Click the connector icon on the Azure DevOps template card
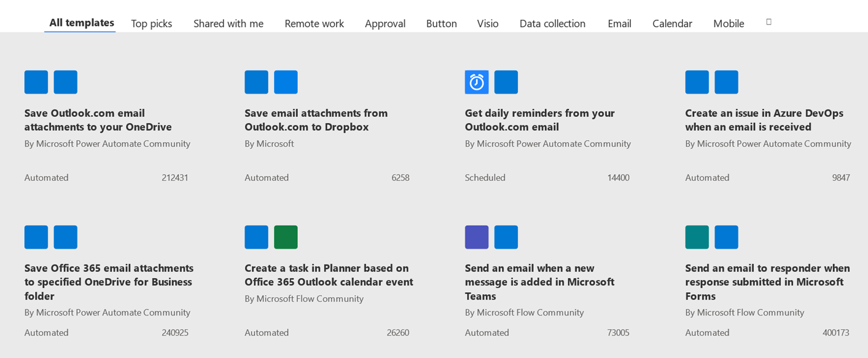The image size is (868, 358). click(697, 82)
